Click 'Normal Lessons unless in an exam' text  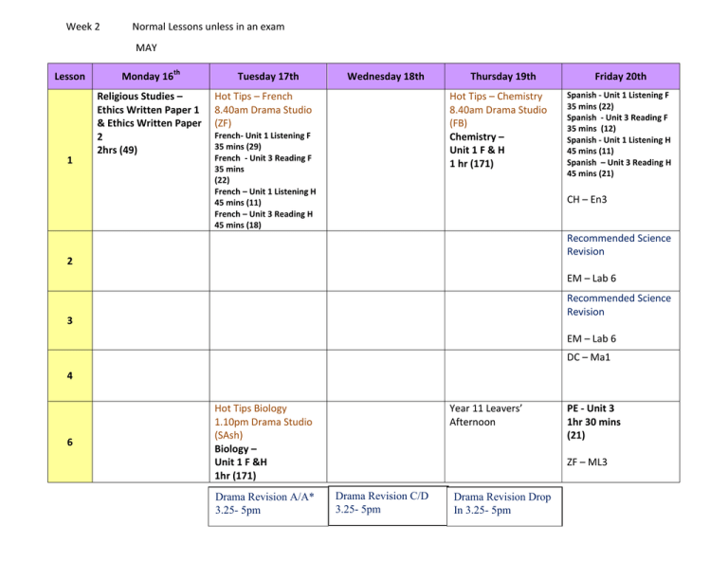click(208, 27)
